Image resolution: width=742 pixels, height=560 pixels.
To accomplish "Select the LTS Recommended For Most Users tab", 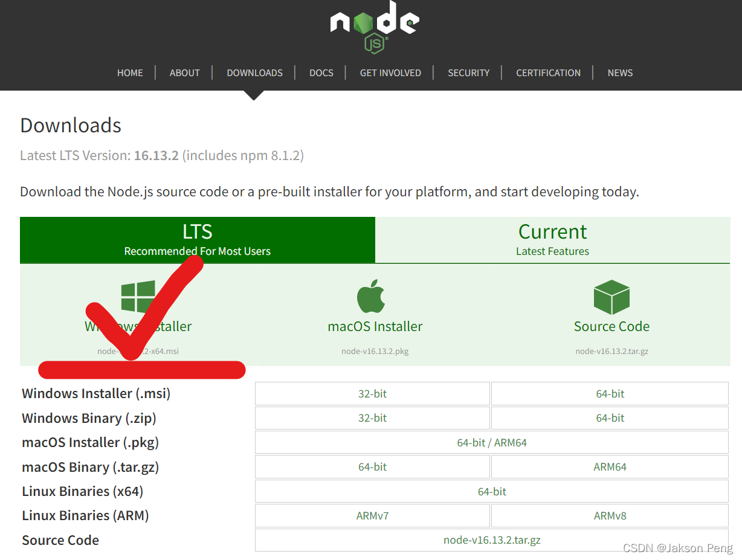I will click(x=198, y=240).
